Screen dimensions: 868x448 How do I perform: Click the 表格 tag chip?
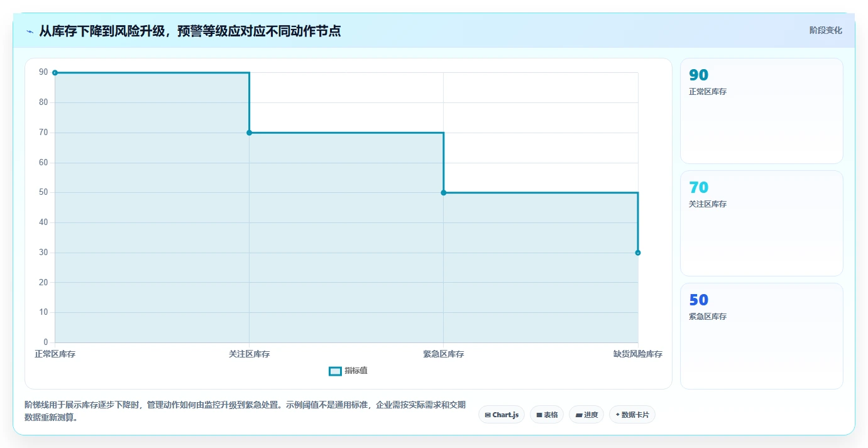[x=547, y=415]
